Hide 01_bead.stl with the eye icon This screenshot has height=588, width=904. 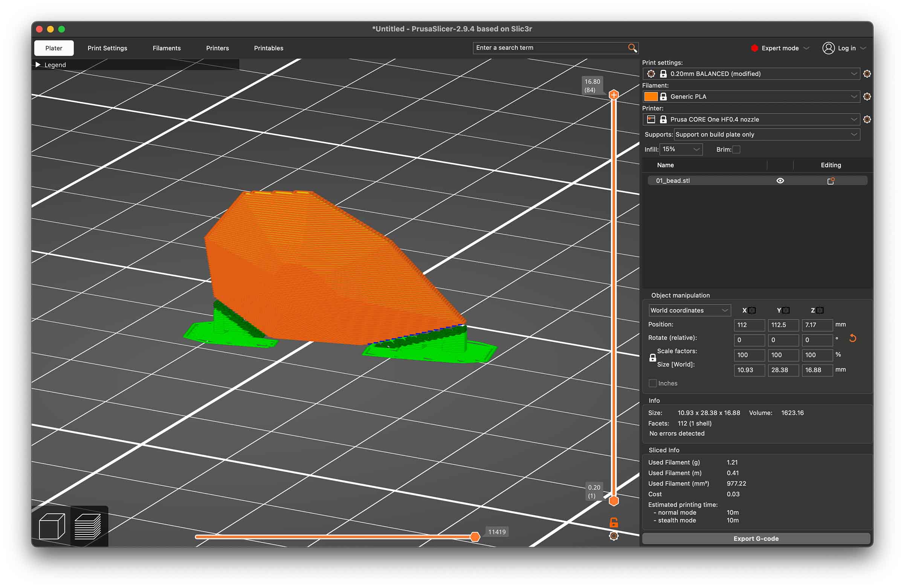[780, 181]
